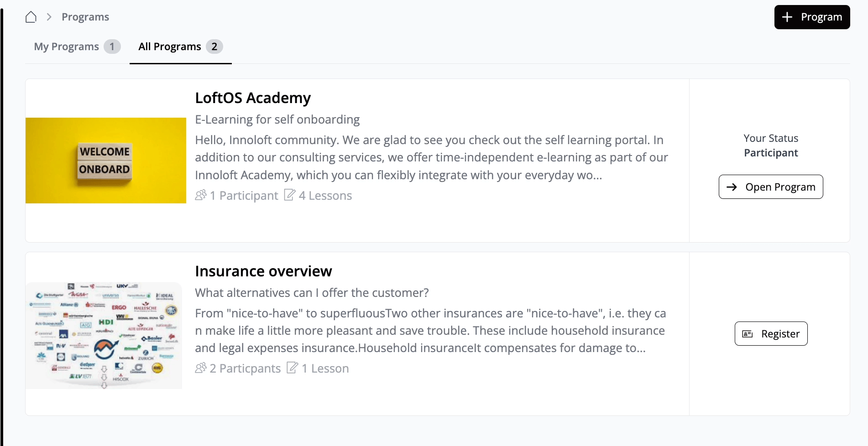The image size is (868, 446).
Task: Open the Insurance overview title
Action: pos(263,271)
